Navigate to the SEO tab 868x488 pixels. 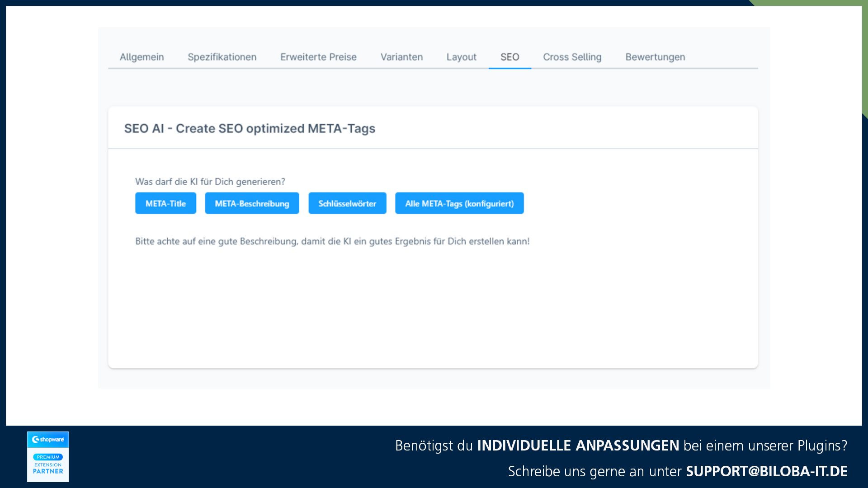pos(509,56)
